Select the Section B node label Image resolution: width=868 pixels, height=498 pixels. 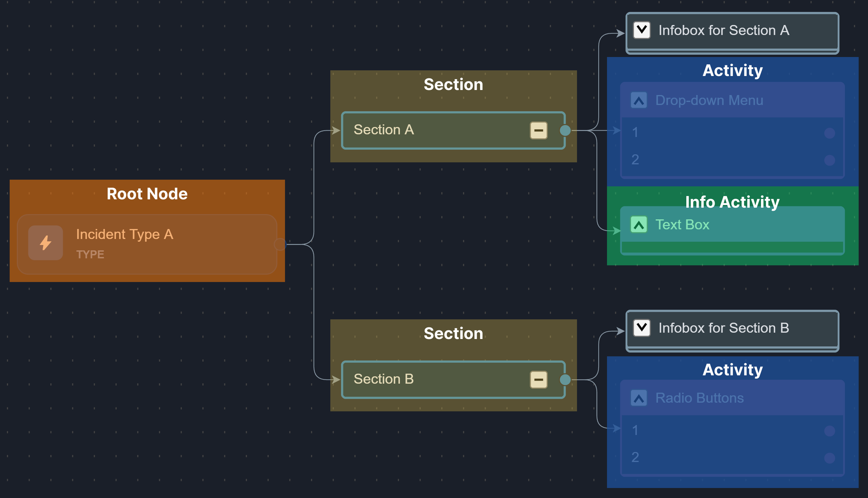point(384,379)
